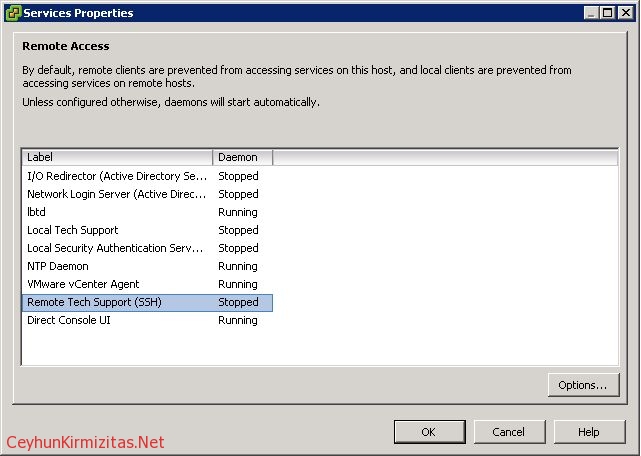Select Remote Tech Support (SSH) row

click(147, 303)
